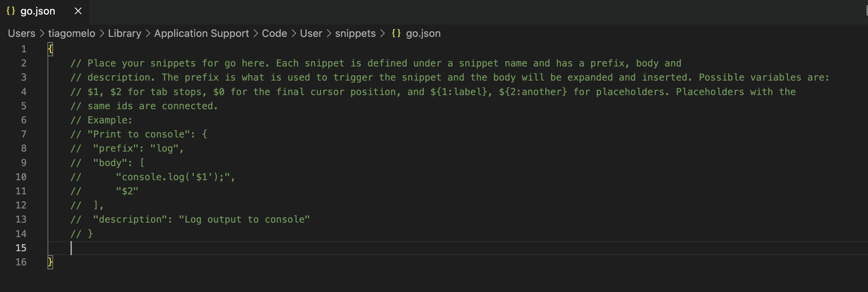Image resolution: width=868 pixels, height=292 pixels.
Task: Click line number 1 in gutter
Action: 24,49
